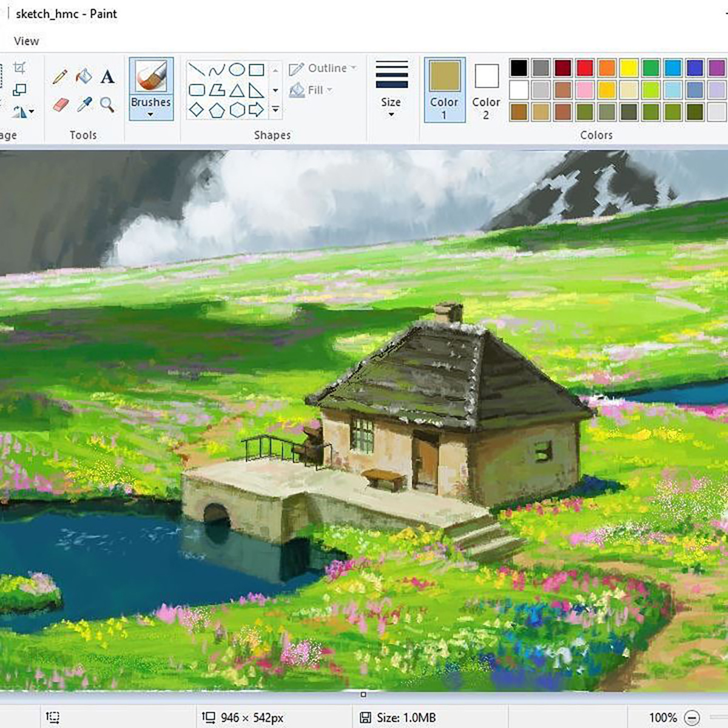The image size is (728, 728).
Task: Pick the gold color swatch
Action: point(607,90)
